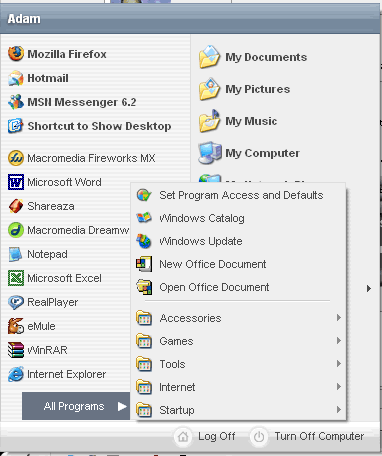This screenshot has width=382, height=456.
Task: Open the Tools program folder
Action: (x=239, y=364)
